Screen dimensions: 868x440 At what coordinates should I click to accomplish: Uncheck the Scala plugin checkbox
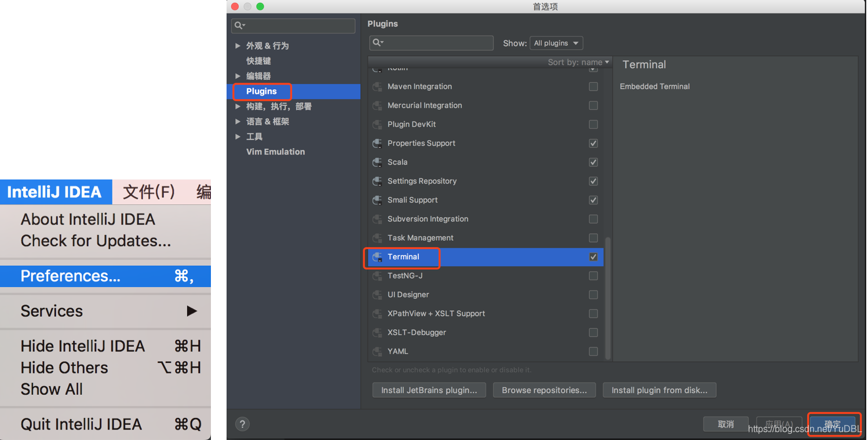(x=593, y=162)
